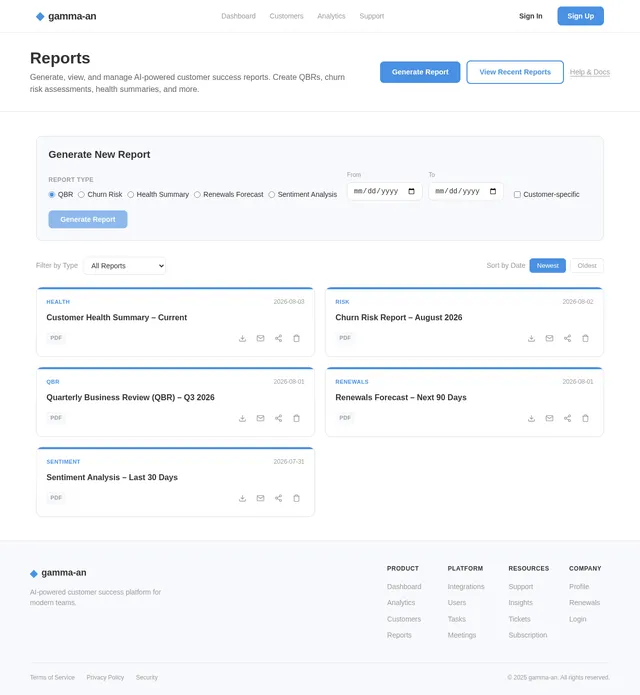This screenshot has width=640, height=695.
Task: Click the From date input field
Action: click(x=384, y=191)
